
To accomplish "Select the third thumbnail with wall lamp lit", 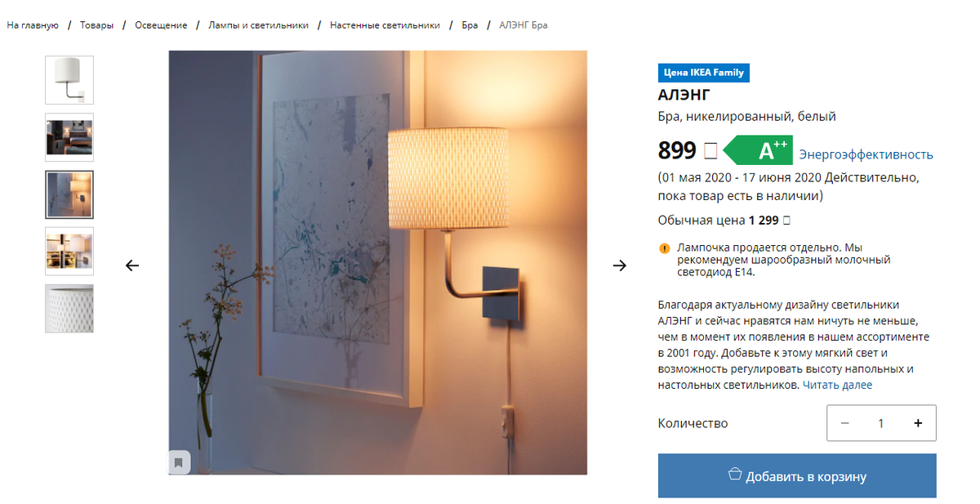I will tap(69, 194).
